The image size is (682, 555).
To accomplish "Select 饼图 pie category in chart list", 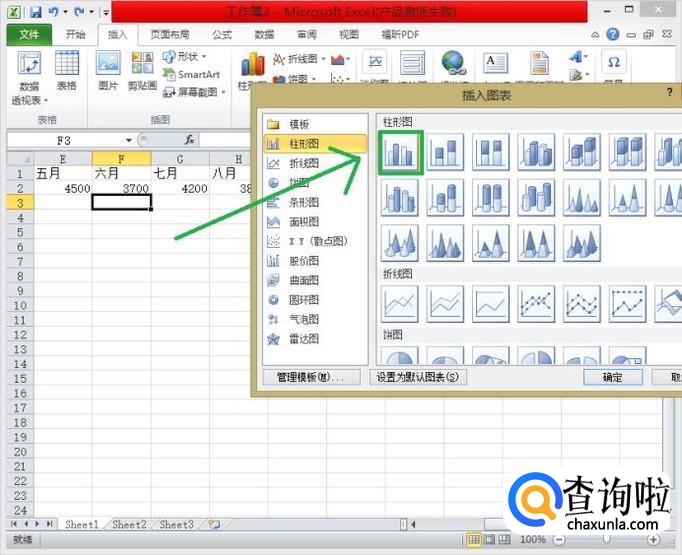I will coord(299,182).
